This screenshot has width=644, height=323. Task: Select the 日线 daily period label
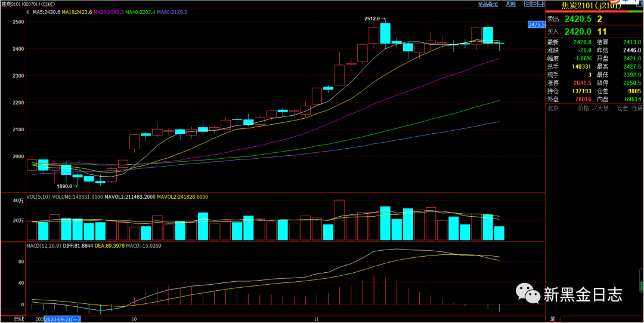[19, 319]
